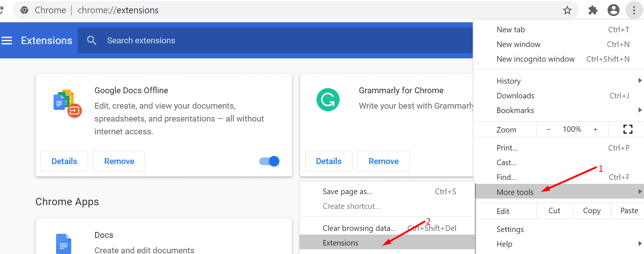
Task: Click the Grammarly for Chrome title
Action: point(401,90)
